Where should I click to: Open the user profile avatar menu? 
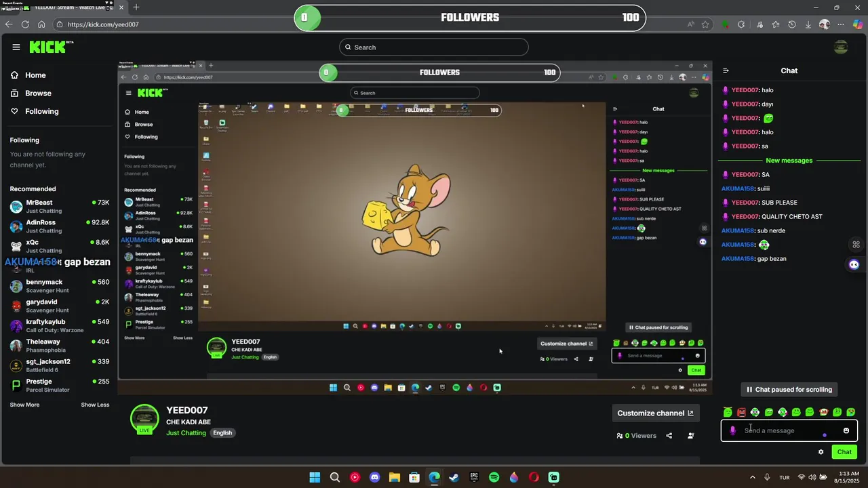(841, 47)
